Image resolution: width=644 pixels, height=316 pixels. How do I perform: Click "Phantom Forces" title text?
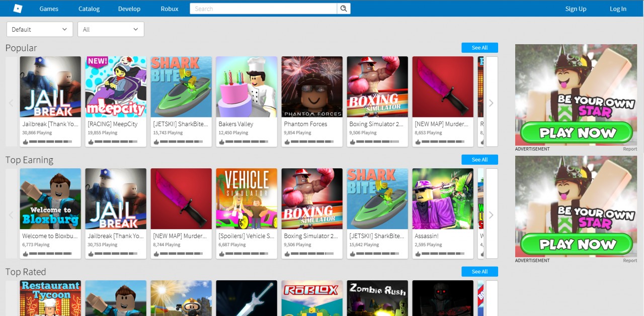click(305, 124)
